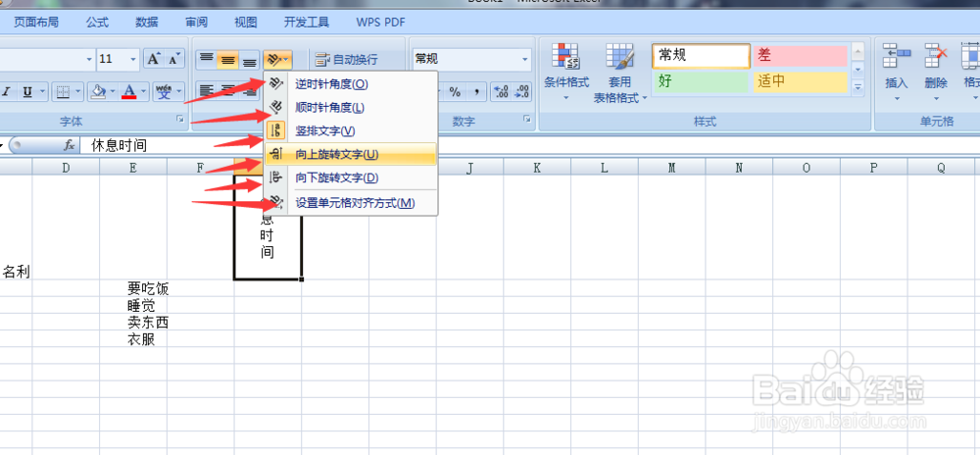Apply the yellow 适中 cell style

click(x=800, y=81)
